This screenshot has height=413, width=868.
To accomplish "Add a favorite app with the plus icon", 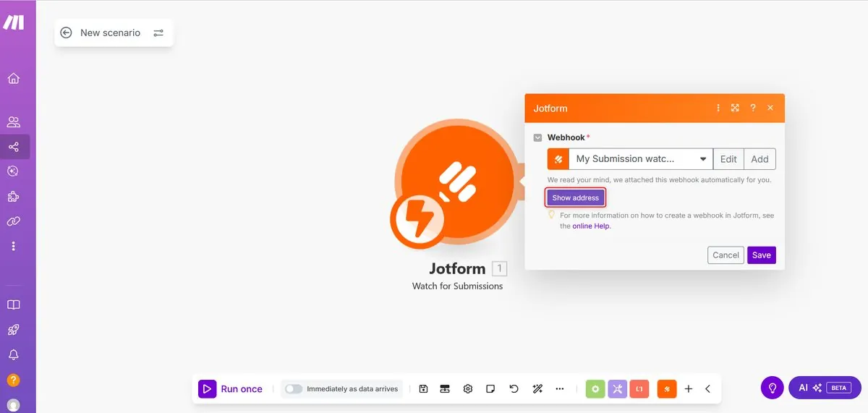I will (x=689, y=388).
